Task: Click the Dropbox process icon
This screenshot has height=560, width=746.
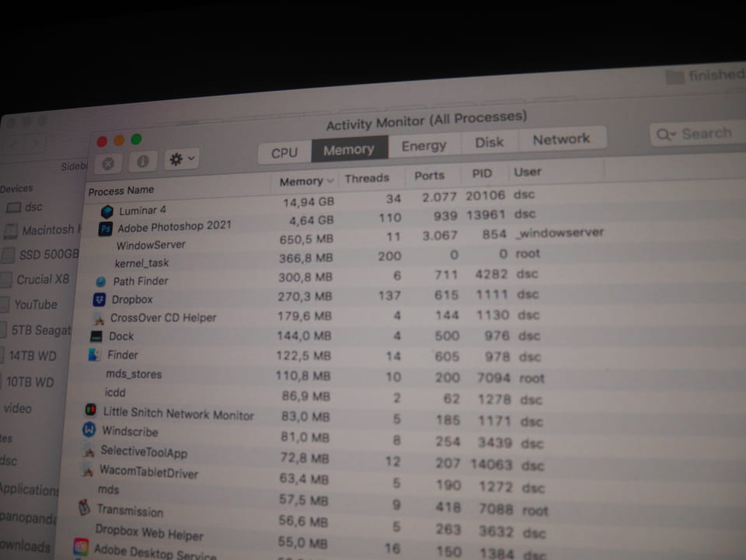Action: coord(99,300)
